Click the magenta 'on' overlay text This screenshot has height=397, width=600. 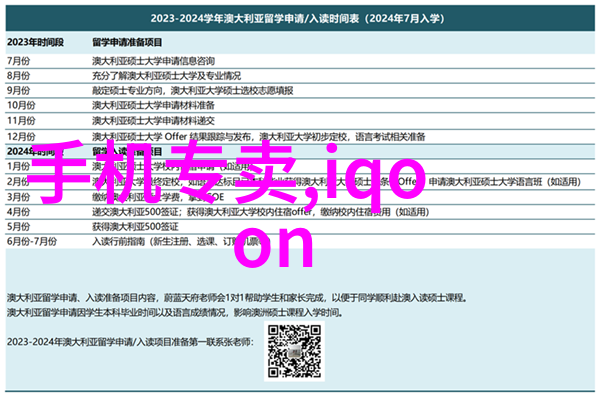point(274,247)
